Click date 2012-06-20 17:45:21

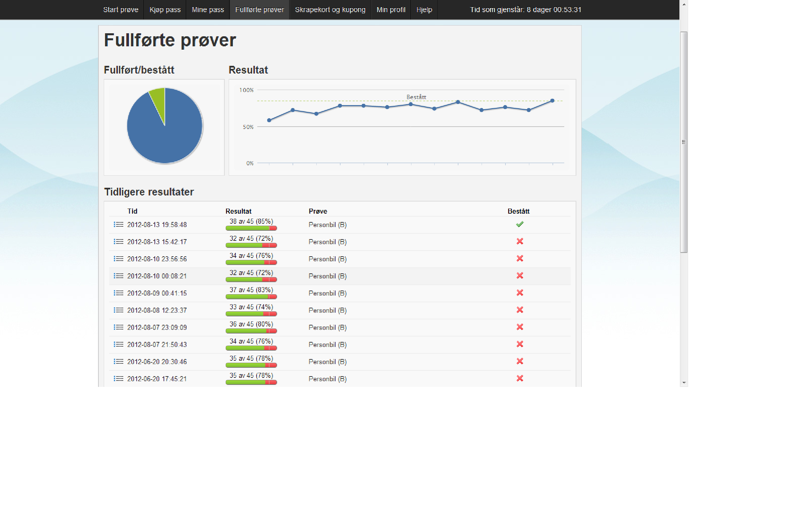coord(157,379)
